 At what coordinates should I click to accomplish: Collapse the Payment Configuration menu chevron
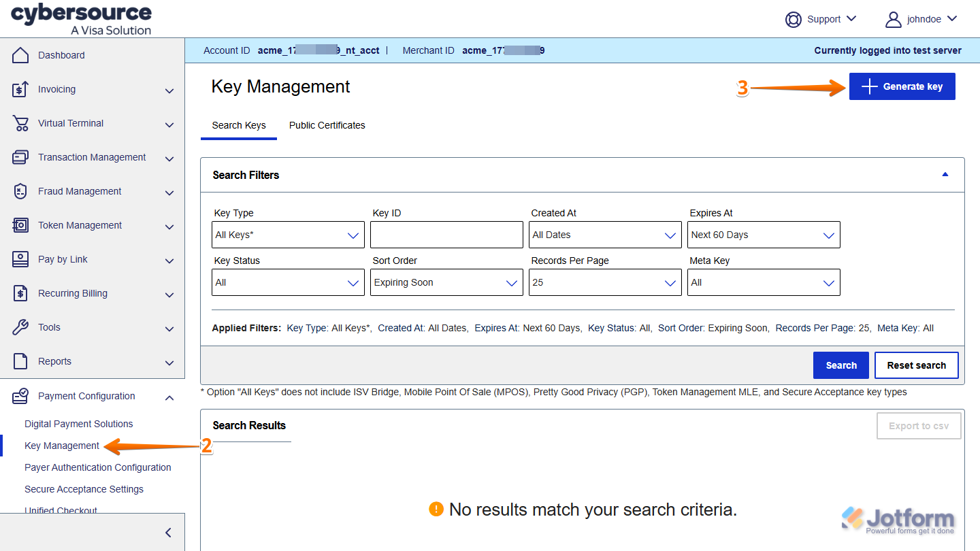[169, 397]
